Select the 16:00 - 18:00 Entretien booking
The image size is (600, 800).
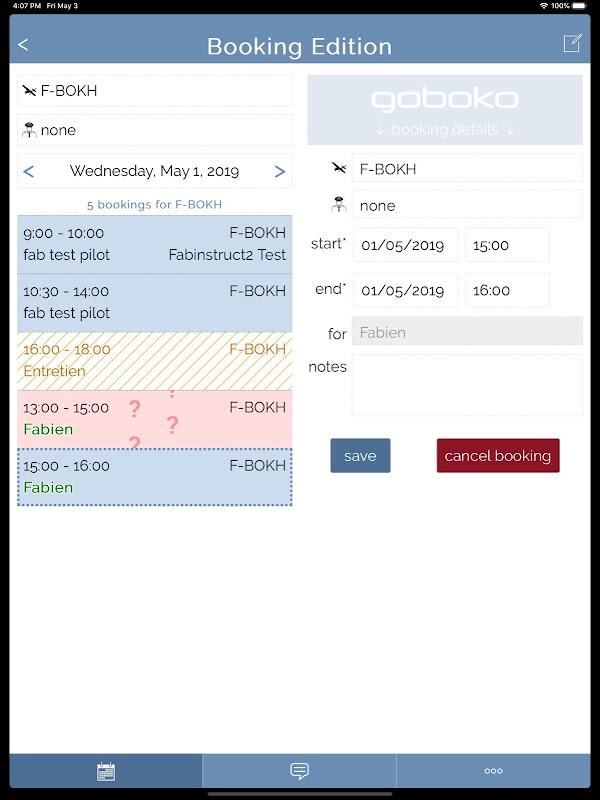pos(155,361)
